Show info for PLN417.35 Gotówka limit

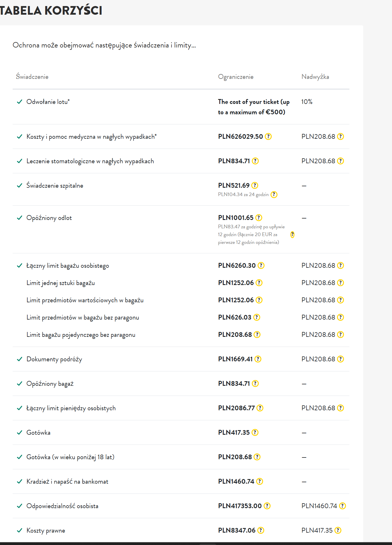pos(255,432)
